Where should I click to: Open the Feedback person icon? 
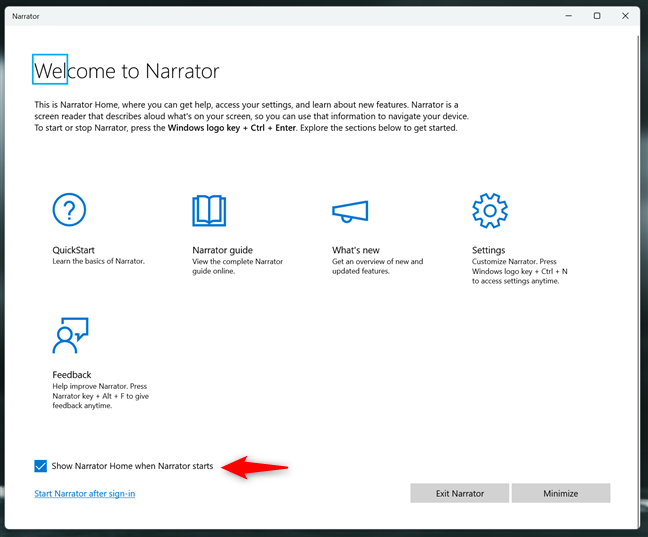pos(70,335)
